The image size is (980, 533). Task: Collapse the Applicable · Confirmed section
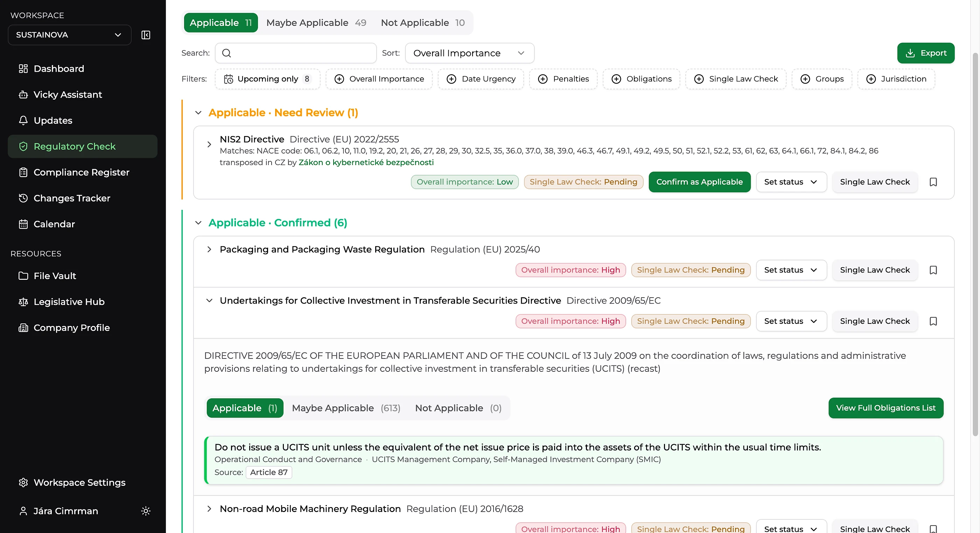pos(198,223)
